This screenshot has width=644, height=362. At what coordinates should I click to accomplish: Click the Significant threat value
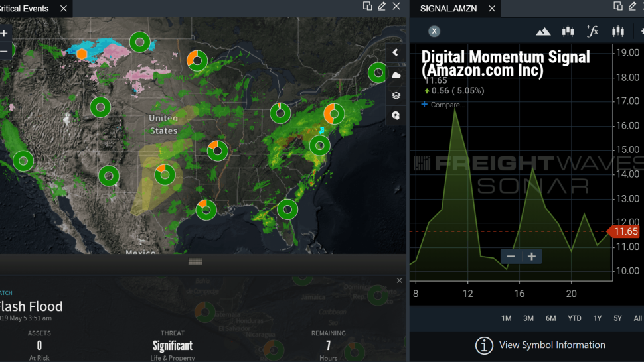click(173, 346)
